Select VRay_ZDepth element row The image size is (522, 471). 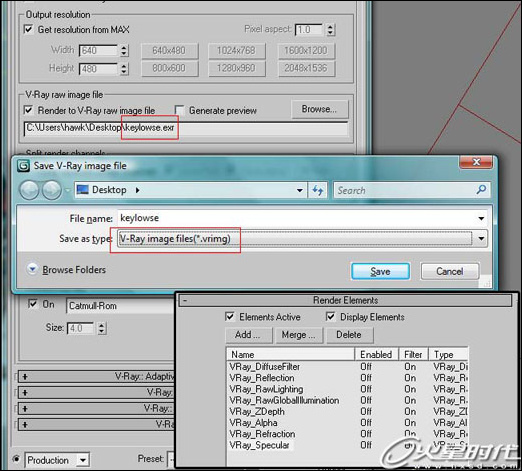348,412
